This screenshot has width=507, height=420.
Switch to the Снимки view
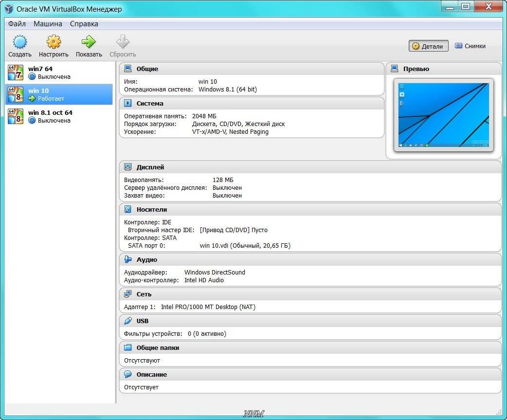470,46
